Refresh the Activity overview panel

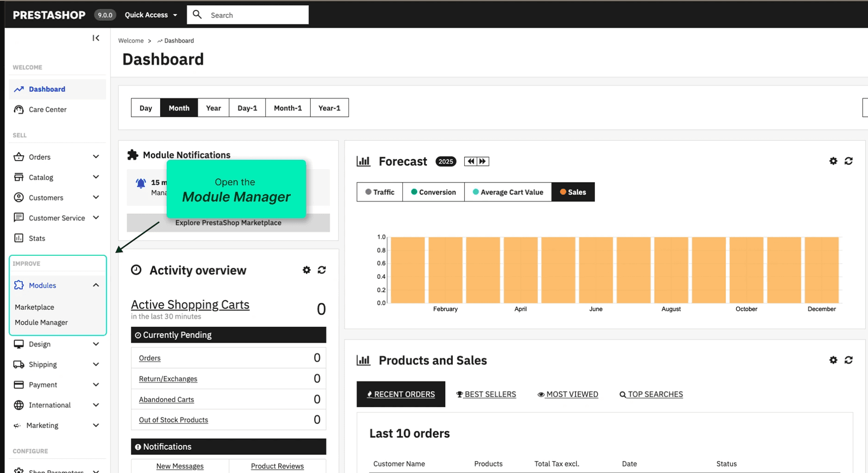click(x=322, y=270)
